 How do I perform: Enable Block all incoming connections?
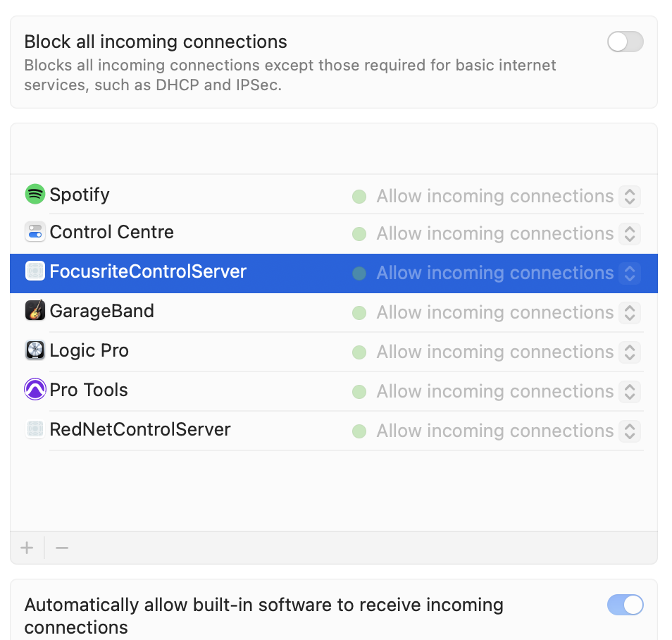625,42
